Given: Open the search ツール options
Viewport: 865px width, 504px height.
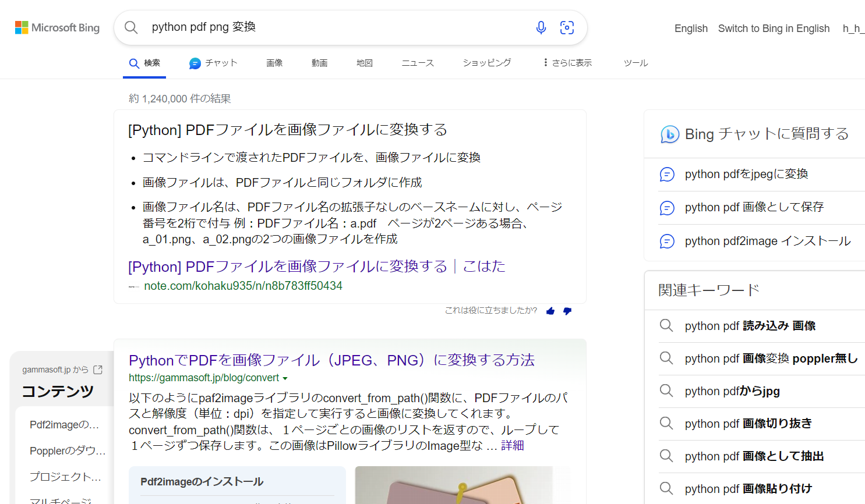Looking at the screenshot, I should click(x=635, y=62).
